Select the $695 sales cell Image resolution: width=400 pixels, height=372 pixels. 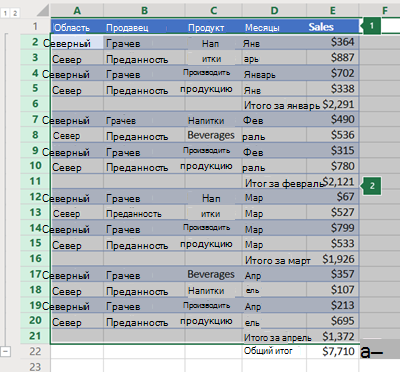coord(333,321)
